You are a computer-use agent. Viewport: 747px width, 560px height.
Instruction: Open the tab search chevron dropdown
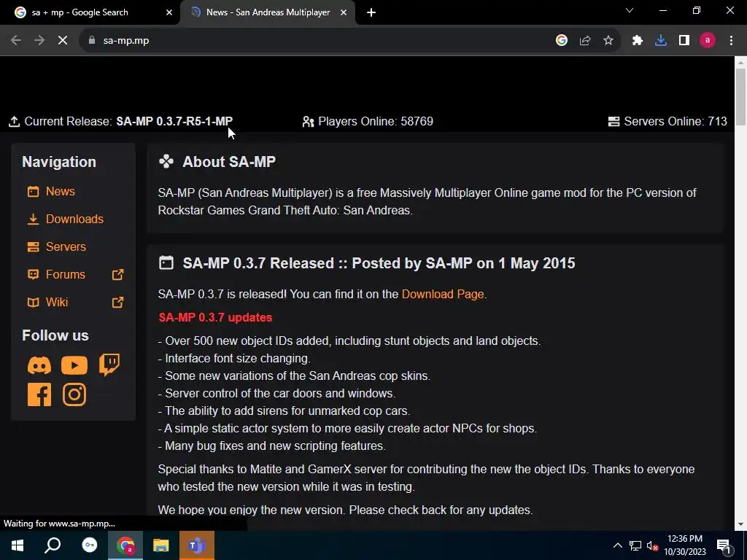[x=630, y=10]
